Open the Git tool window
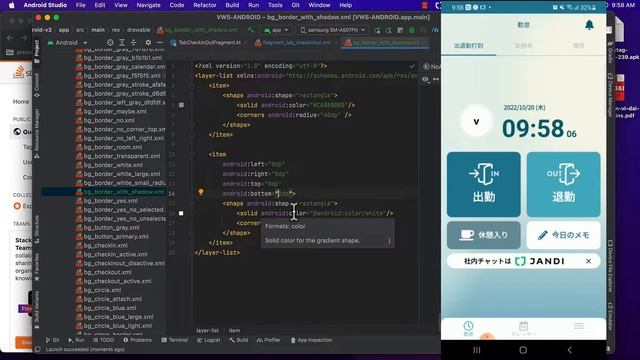The image size is (640, 360). click(x=53, y=340)
